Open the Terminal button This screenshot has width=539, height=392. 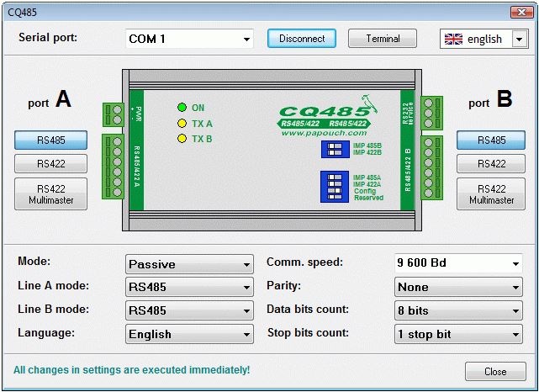pos(383,39)
